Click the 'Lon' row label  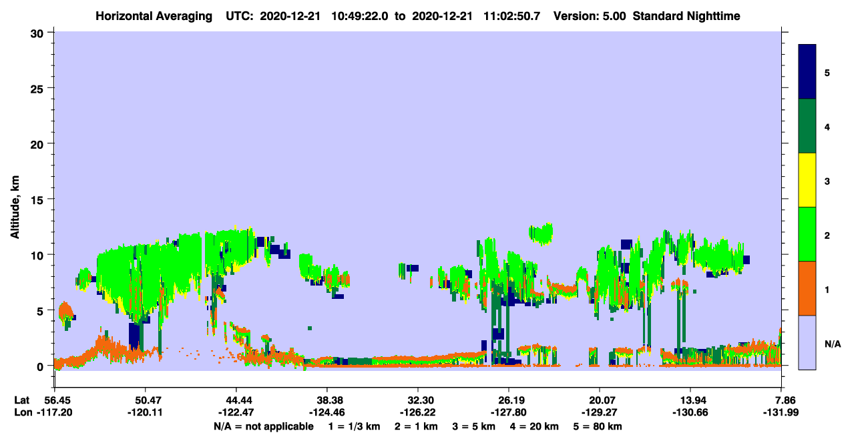(x=22, y=412)
